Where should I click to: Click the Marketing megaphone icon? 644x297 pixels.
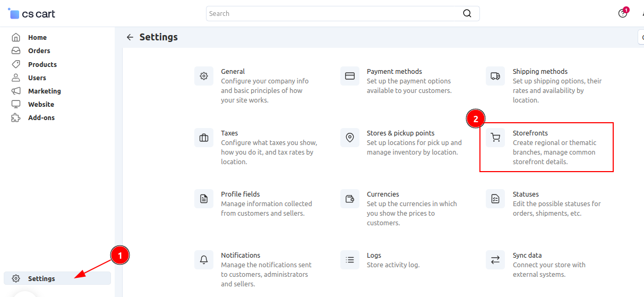click(x=16, y=91)
